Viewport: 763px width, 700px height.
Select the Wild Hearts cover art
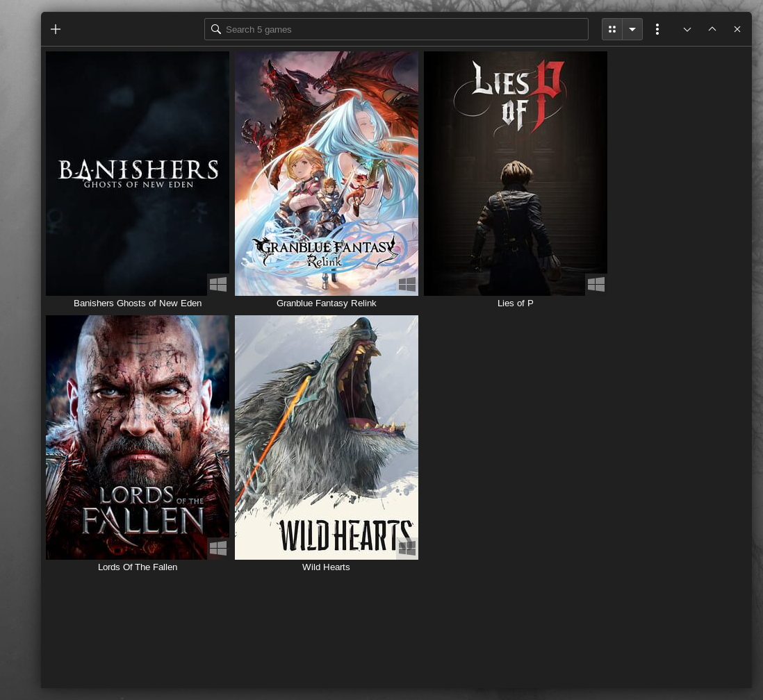click(327, 437)
